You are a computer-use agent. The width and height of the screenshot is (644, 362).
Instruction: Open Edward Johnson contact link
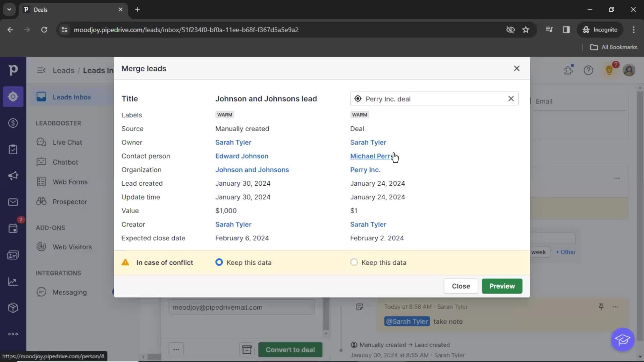241,156
